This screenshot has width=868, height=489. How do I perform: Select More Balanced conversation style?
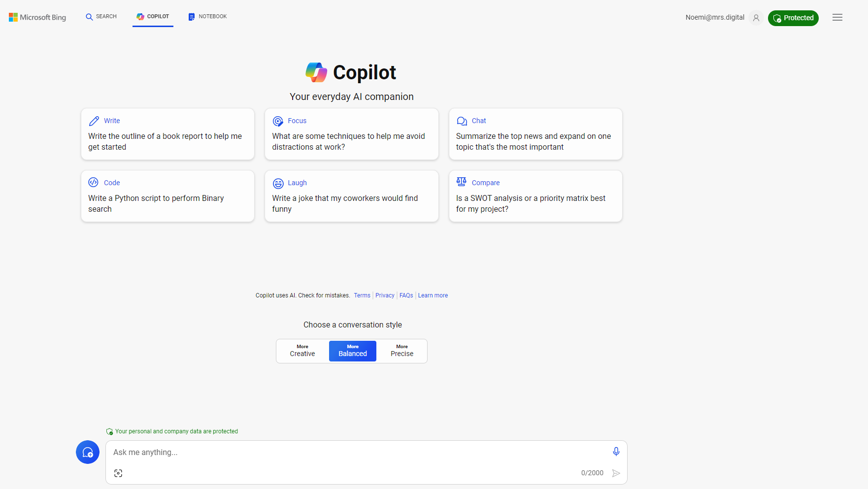(353, 351)
